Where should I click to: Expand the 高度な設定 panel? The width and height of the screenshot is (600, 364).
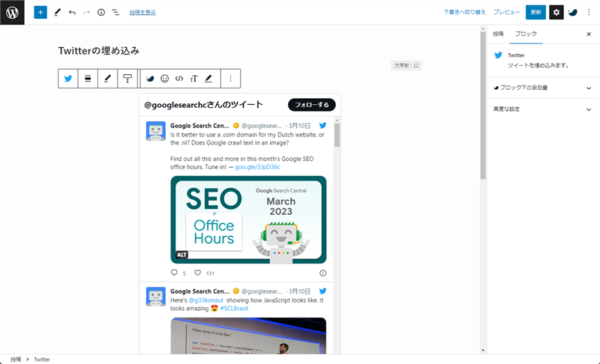point(542,109)
